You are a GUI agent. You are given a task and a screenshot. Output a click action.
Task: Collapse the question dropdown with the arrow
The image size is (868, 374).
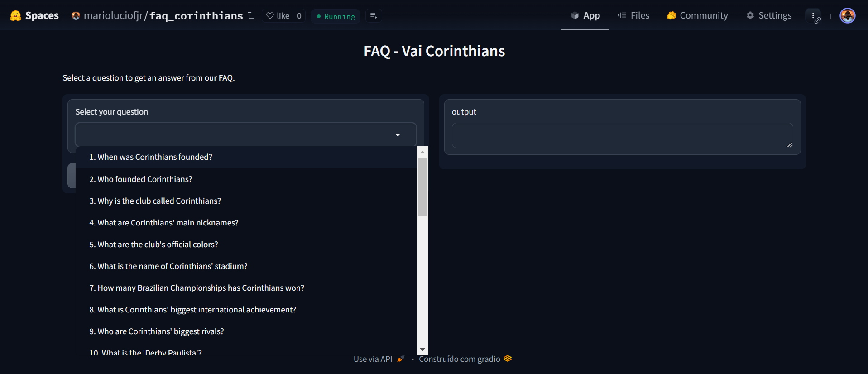(x=398, y=135)
